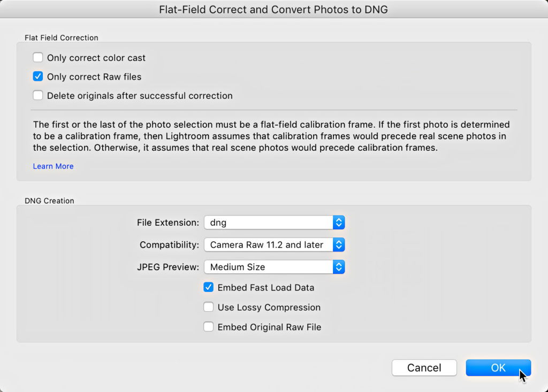Click blue up-down arrows next to Medium Size
This screenshot has width=548, height=392.
point(339,267)
